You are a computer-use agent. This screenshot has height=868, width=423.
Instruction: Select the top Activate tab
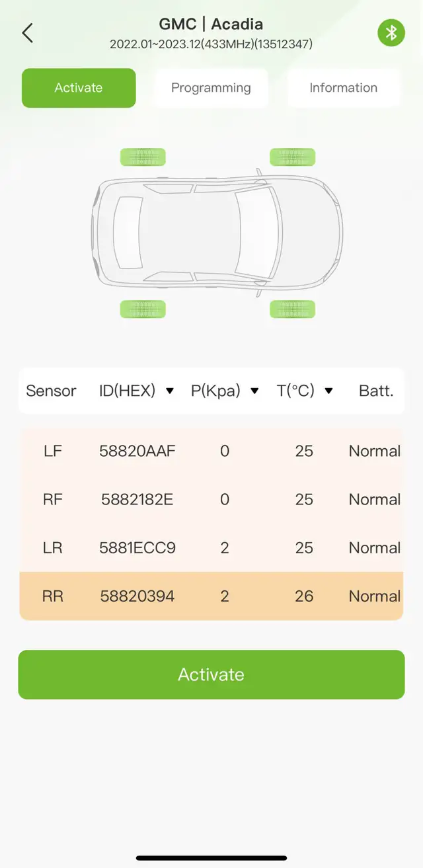tap(79, 88)
